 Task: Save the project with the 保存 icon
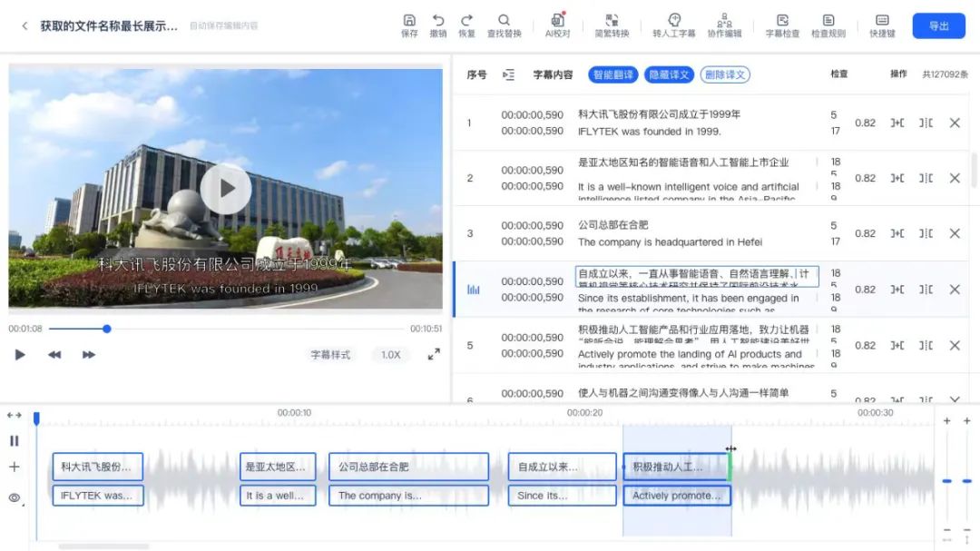[409, 25]
